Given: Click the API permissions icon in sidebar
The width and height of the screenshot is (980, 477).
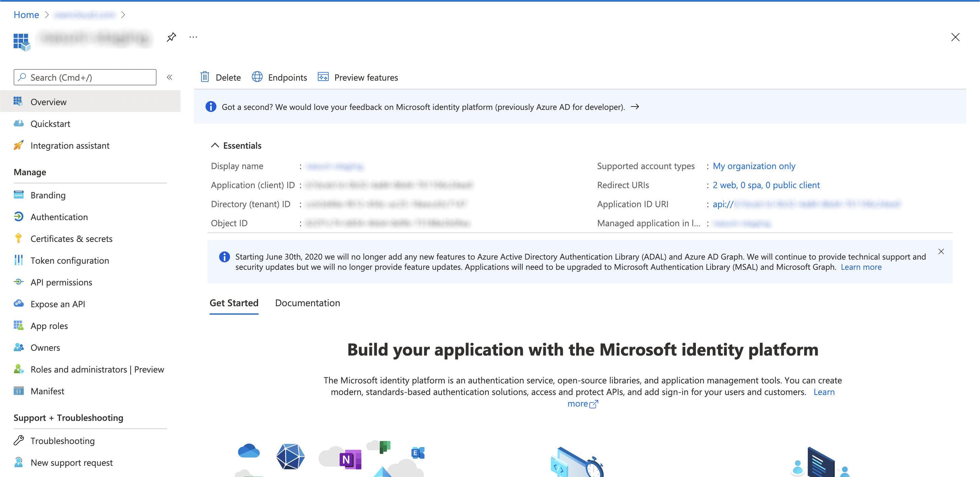Looking at the screenshot, I should (19, 282).
